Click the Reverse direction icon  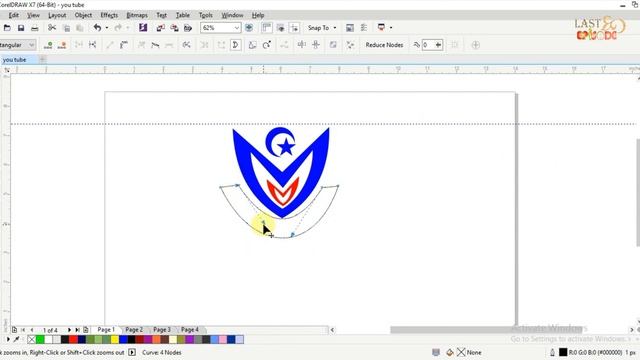point(187,45)
